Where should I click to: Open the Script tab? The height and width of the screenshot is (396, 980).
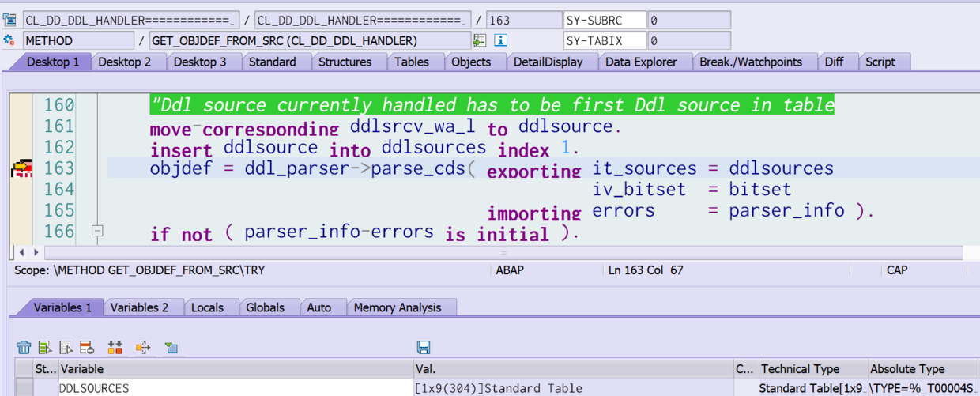coord(880,62)
